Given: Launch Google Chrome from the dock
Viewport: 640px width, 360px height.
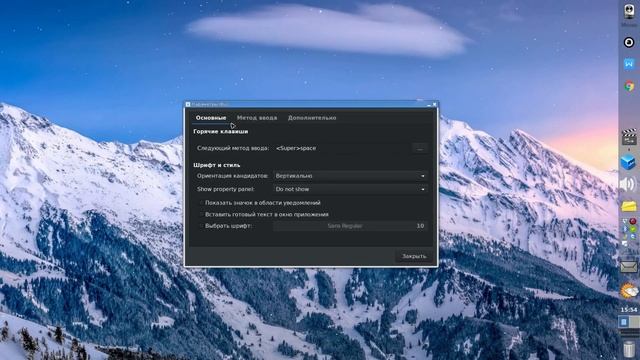Looking at the screenshot, I should [x=629, y=86].
